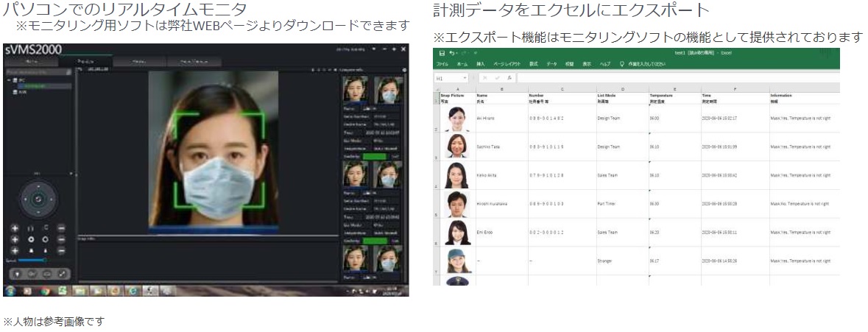
Task: Open dropdown arrow beside Excel Undo button
Action: click(x=457, y=53)
